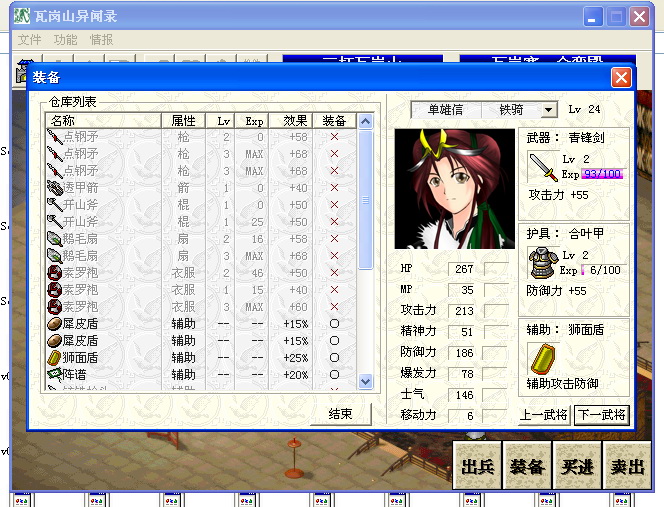
Task: Click the 开山斧 icon with Exp 0
Action: (54, 205)
